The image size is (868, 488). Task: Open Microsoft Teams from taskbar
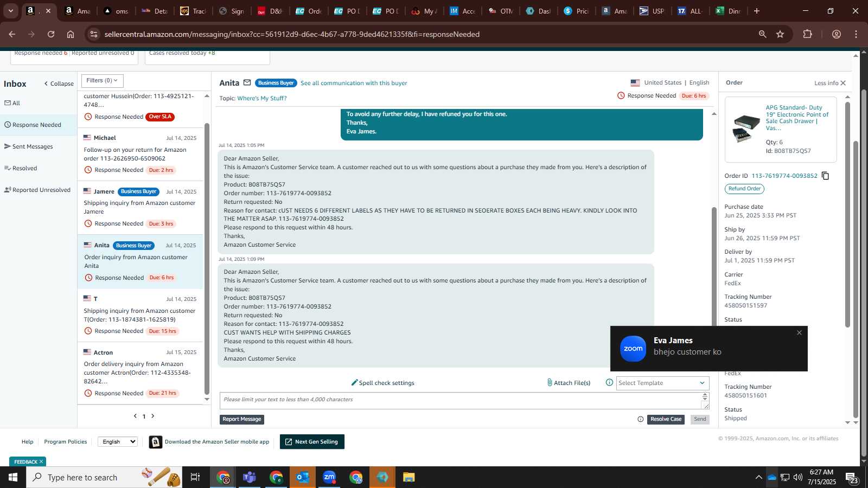(x=250, y=477)
